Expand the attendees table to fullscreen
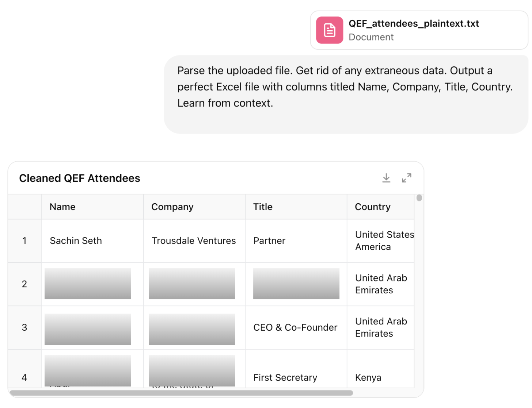 [x=406, y=178]
